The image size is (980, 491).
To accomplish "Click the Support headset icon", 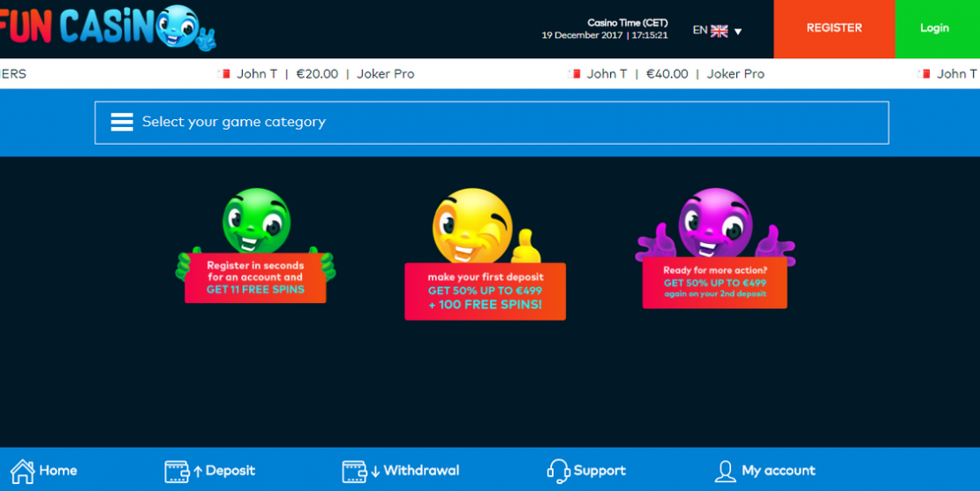I will [x=557, y=471].
